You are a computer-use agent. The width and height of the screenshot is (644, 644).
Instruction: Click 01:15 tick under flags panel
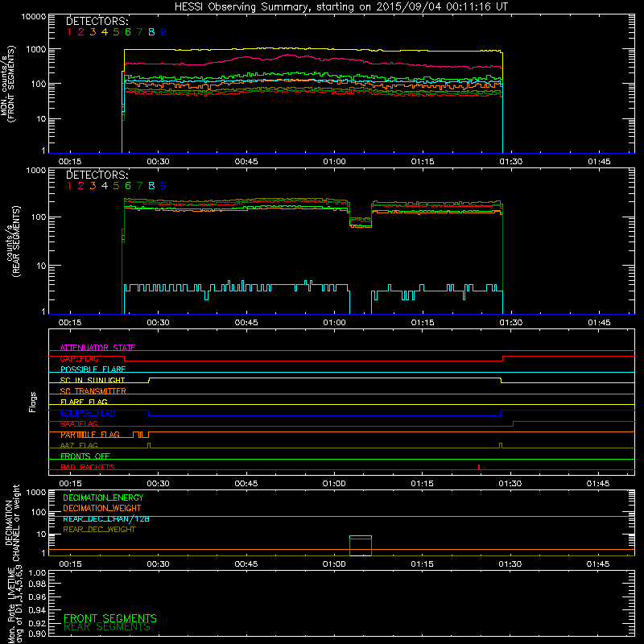(x=422, y=484)
